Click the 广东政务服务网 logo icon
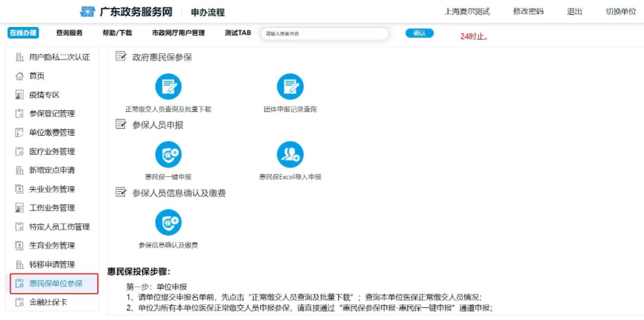The height and width of the screenshot is (320, 644). [x=87, y=11]
